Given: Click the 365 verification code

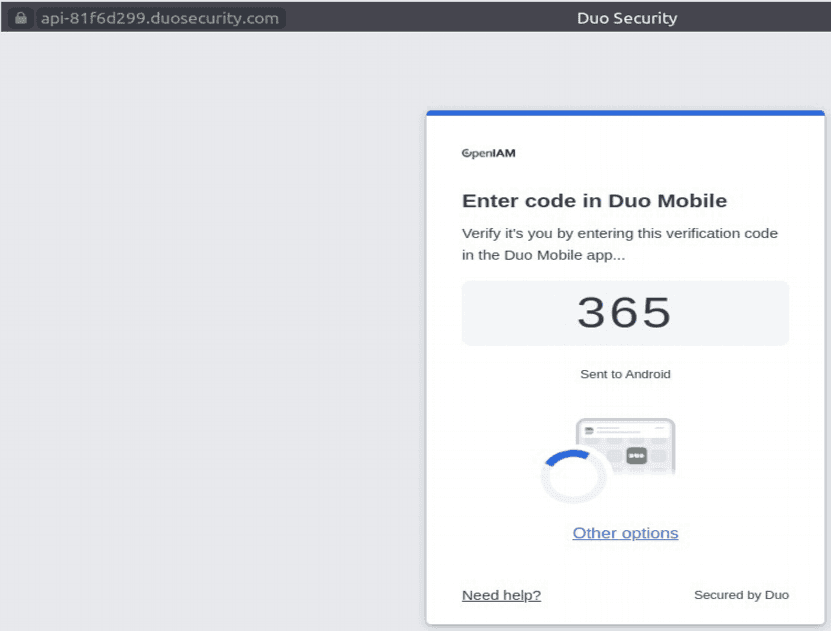Looking at the screenshot, I should tap(625, 313).
